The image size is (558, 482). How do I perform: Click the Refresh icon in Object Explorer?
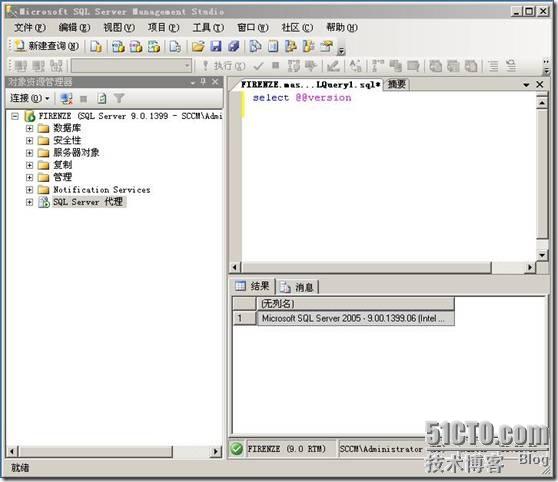pyautogui.click(x=102, y=98)
